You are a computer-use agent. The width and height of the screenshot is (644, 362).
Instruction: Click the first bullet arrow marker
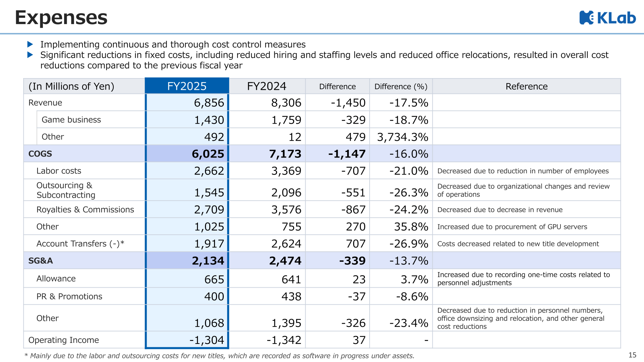point(30,44)
